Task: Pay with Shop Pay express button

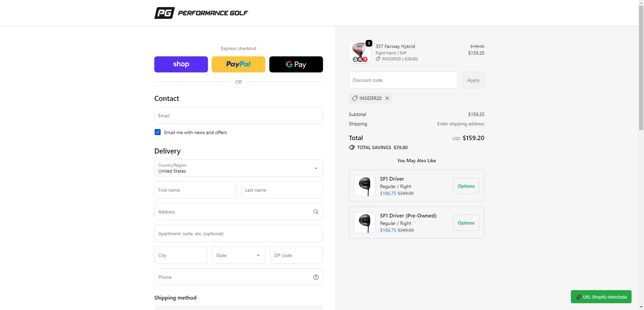Action: [x=181, y=64]
